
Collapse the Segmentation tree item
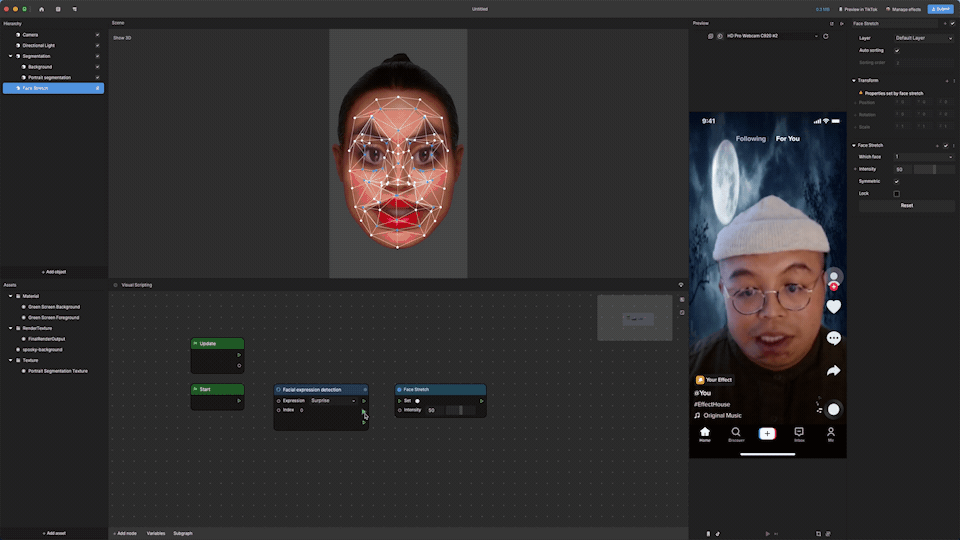(x=11, y=56)
